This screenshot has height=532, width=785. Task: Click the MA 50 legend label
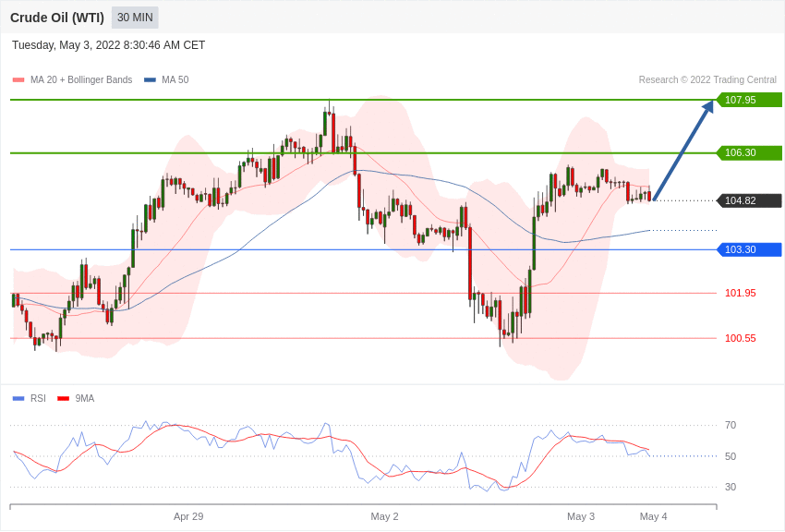tap(175, 79)
